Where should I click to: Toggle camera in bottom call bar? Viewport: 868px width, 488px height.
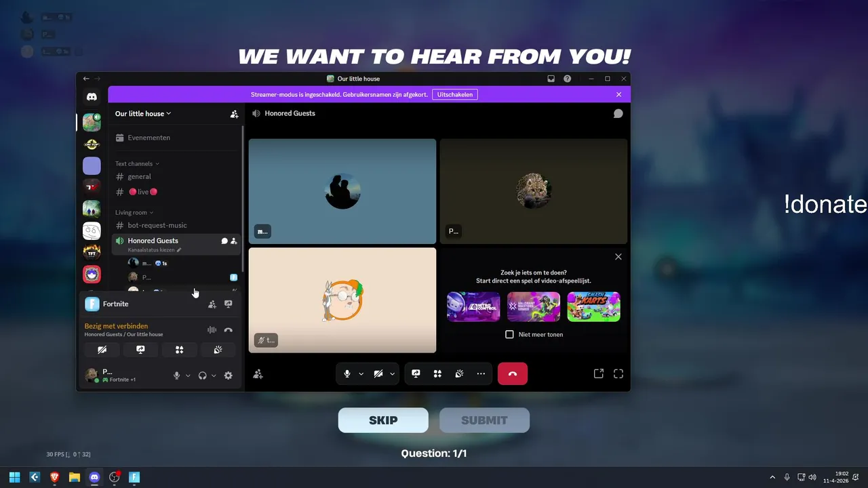click(378, 373)
